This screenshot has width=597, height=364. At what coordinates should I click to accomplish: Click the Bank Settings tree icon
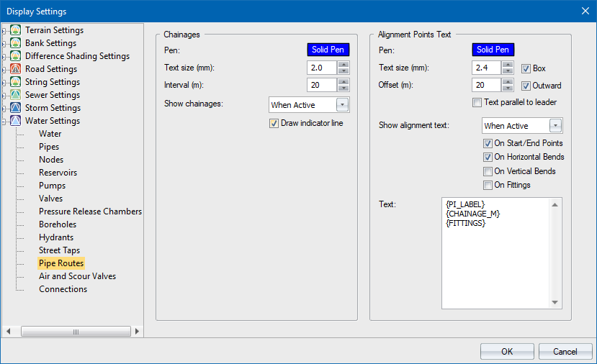tap(16, 43)
